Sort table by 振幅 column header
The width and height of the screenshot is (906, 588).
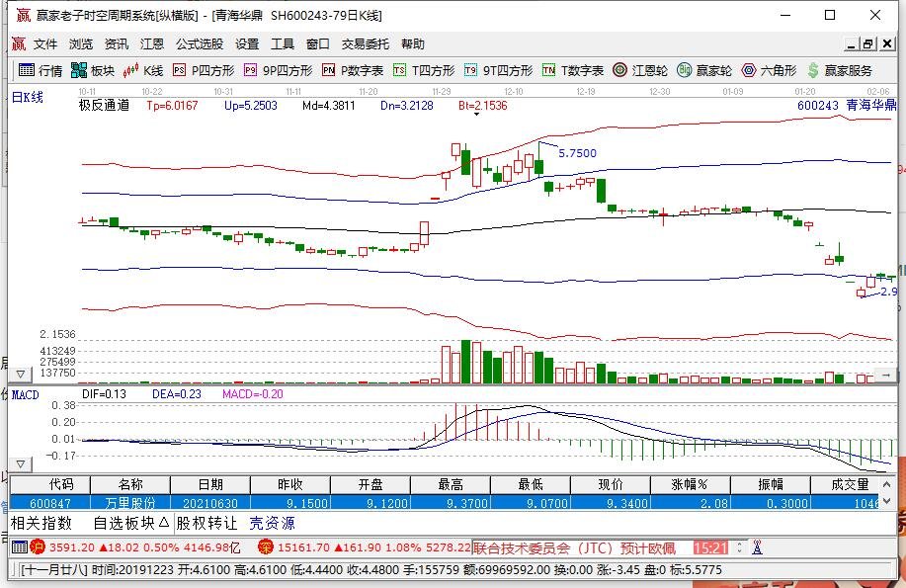tap(771, 484)
